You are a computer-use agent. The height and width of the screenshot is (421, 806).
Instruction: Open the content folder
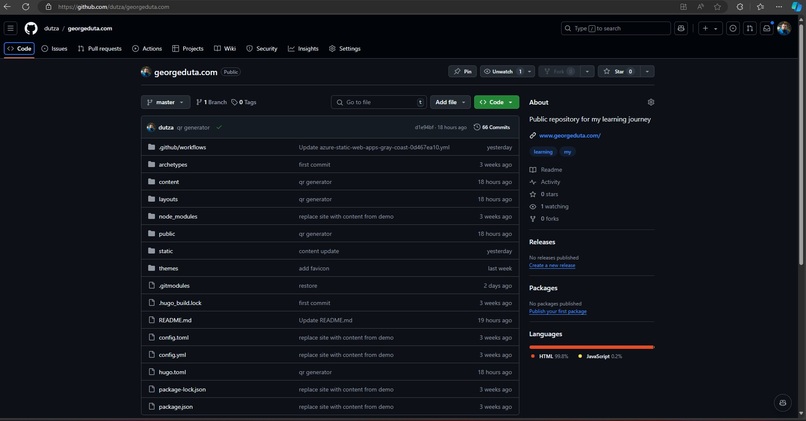169,182
